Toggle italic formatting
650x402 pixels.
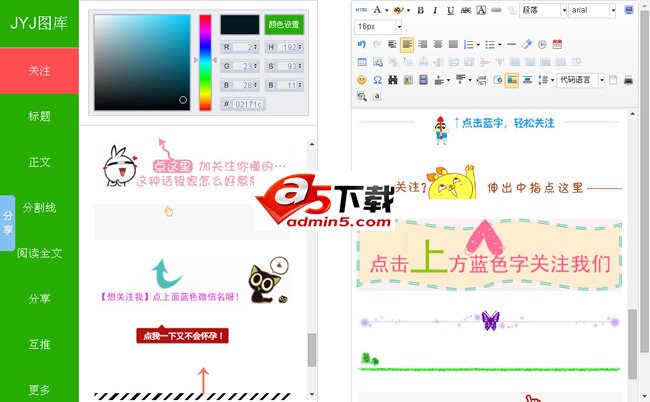click(435, 10)
